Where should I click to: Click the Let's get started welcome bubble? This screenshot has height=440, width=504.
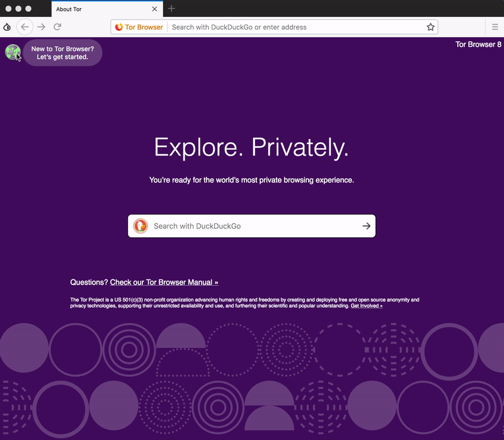(62, 52)
